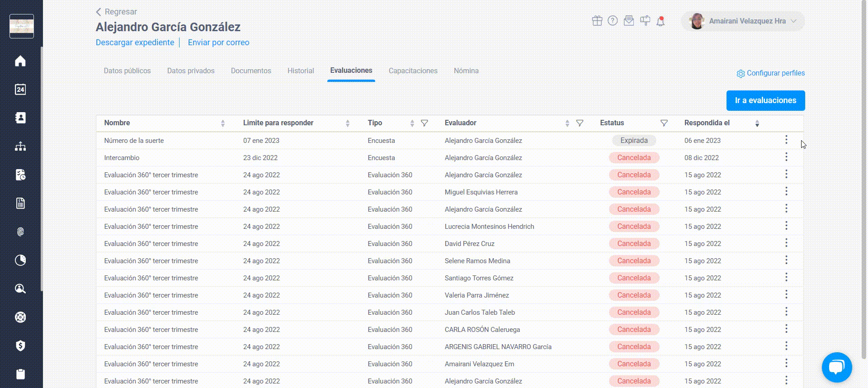868x388 pixels.
Task: Open the chat support bubble
Action: click(837, 367)
